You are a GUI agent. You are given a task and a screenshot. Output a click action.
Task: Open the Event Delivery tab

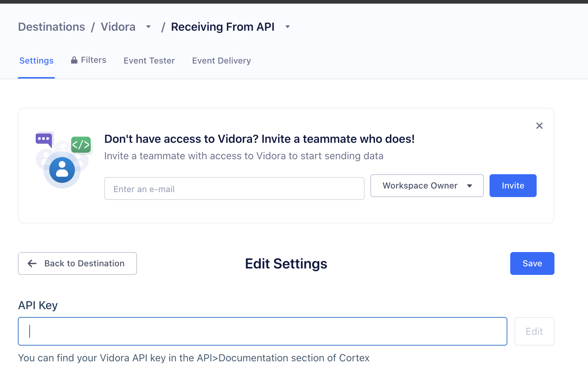coord(221,61)
